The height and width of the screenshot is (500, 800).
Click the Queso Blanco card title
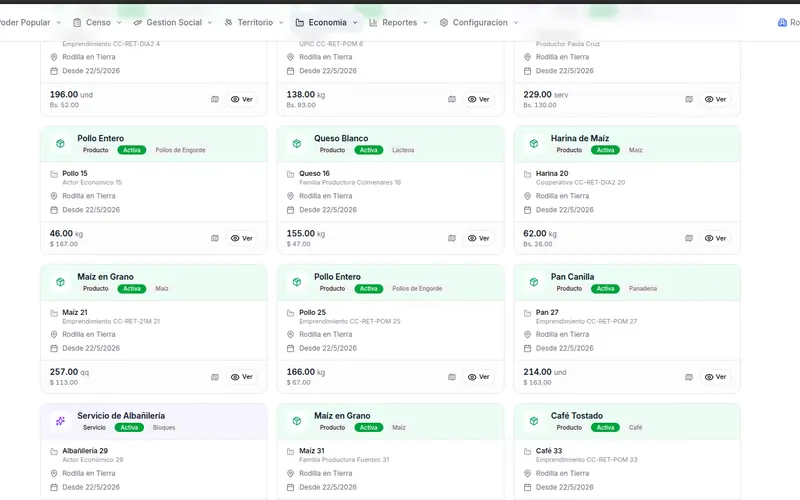tap(341, 138)
